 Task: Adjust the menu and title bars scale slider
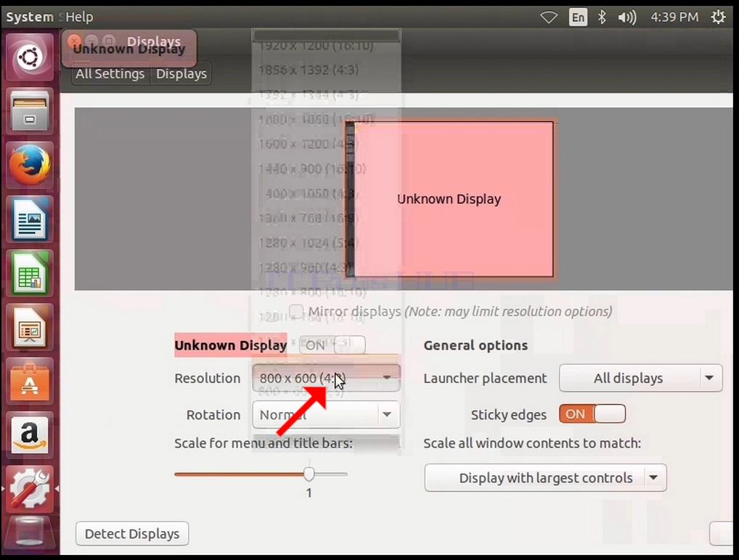309,474
